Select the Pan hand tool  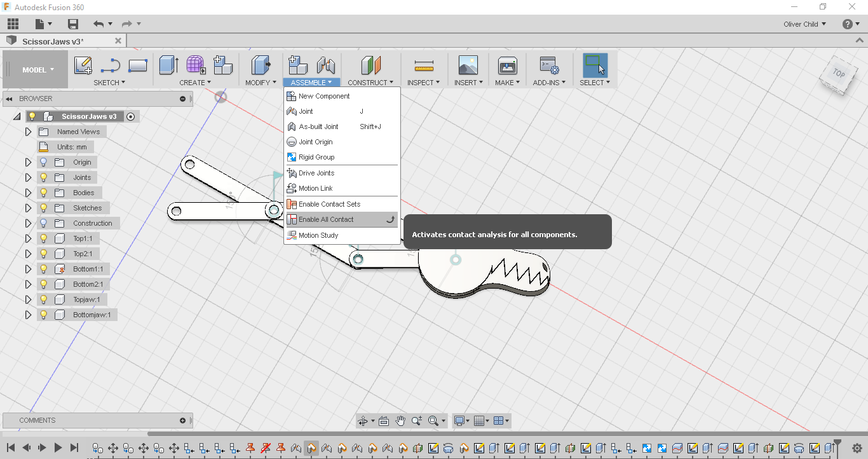click(400, 420)
